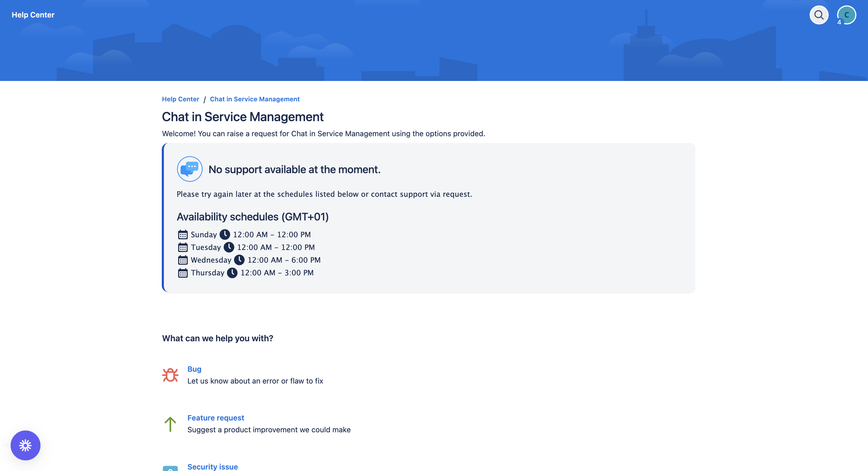Open the purple floating widget button

[25, 445]
